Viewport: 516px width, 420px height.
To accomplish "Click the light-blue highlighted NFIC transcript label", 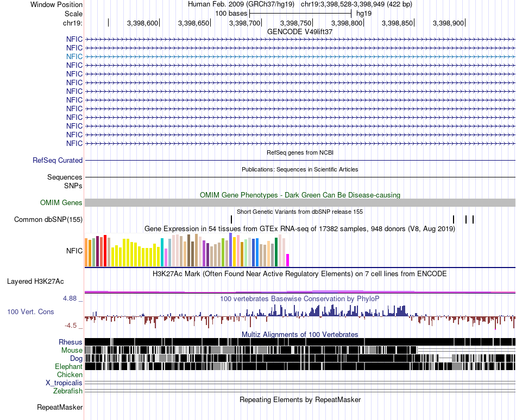I will 74,56.
